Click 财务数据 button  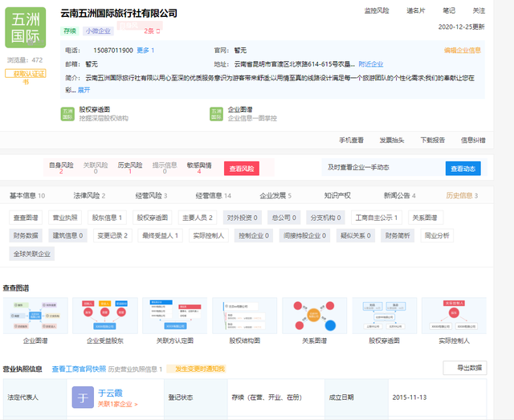(26, 235)
